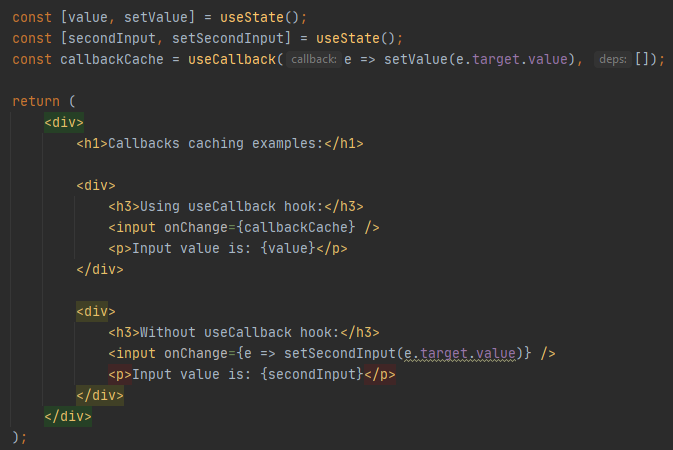Image resolution: width=673 pixels, height=450 pixels.
Task: Click the "deps:" inlay parameter hint
Action: click(612, 60)
